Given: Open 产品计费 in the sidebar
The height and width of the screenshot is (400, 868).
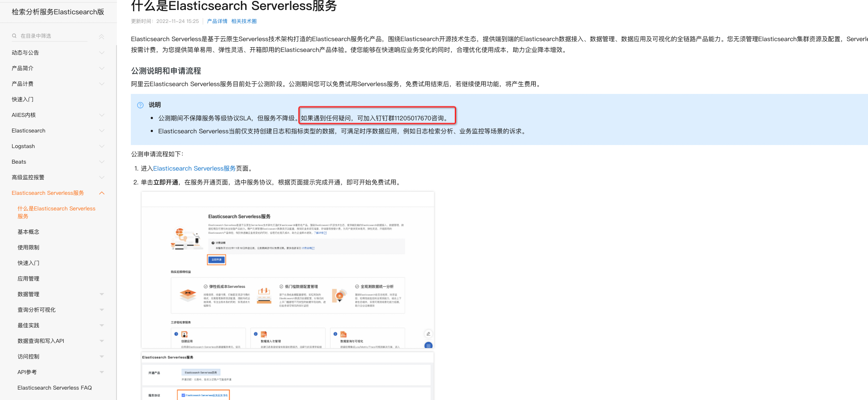Looking at the screenshot, I should (x=23, y=84).
